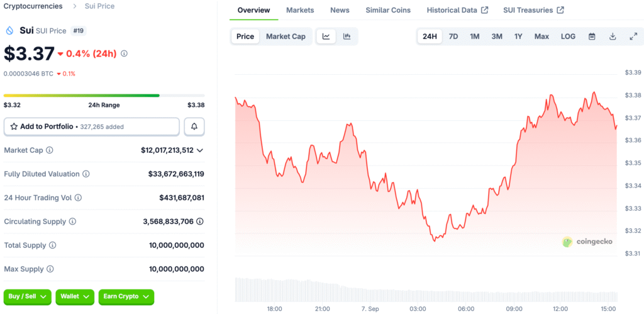This screenshot has height=314, width=644.
Task: Click the star icon in Add to Portfolio
Action: pyautogui.click(x=14, y=126)
